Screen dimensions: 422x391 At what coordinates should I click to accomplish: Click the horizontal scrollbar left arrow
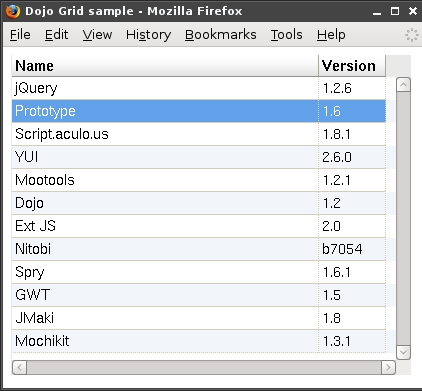pos(20,367)
